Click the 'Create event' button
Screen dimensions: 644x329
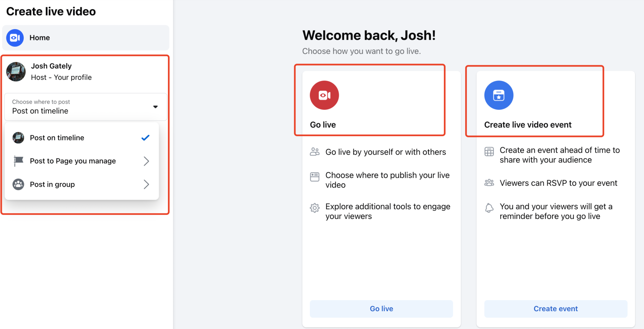[555, 309]
